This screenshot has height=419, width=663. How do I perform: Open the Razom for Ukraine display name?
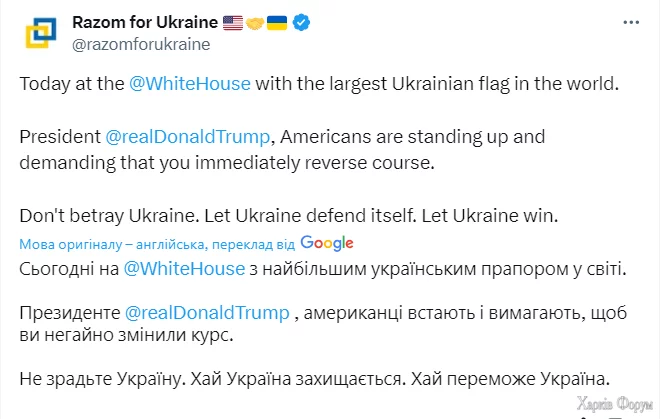pyautogui.click(x=145, y=22)
